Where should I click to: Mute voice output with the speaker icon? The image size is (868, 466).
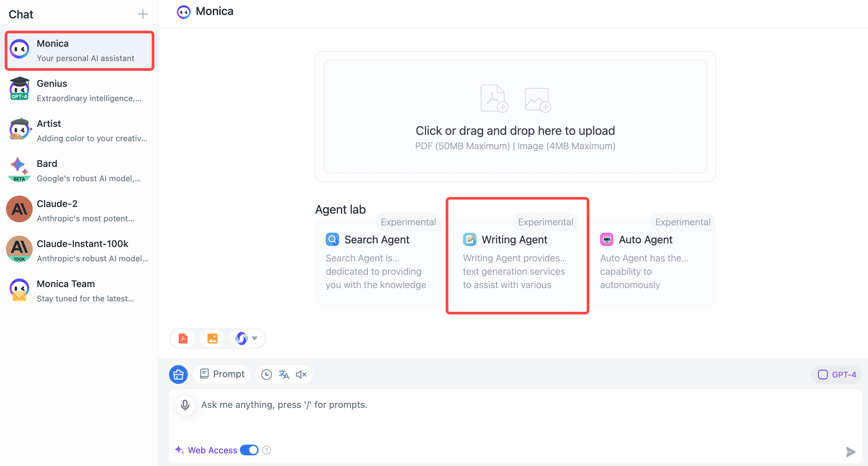301,374
